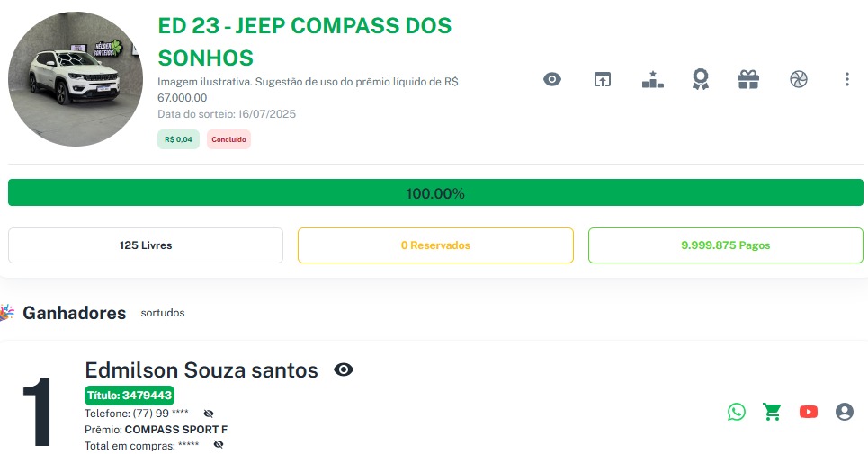Open the gift box prizes icon
868x454 pixels.
coord(748,79)
